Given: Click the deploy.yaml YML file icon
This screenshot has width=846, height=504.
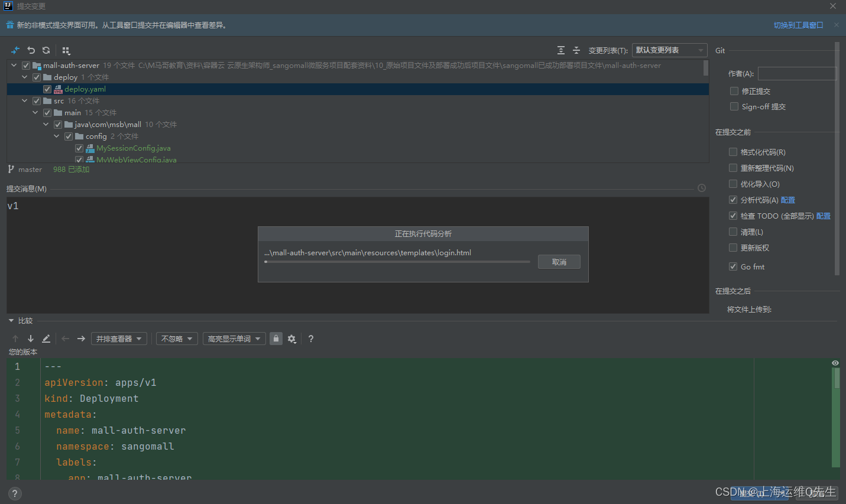Looking at the screenshot, I should point(58,89).
